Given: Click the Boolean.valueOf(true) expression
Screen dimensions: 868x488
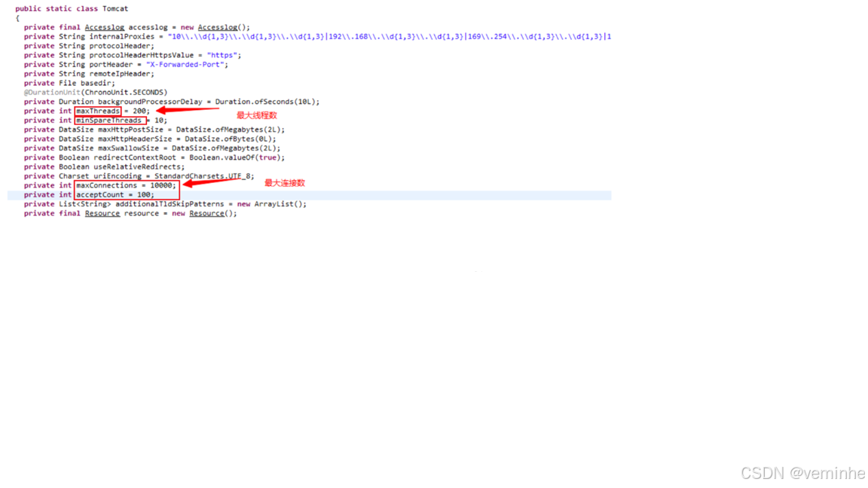Looking at the screenshot, I should pyautogui.click(x=235, y=157).
